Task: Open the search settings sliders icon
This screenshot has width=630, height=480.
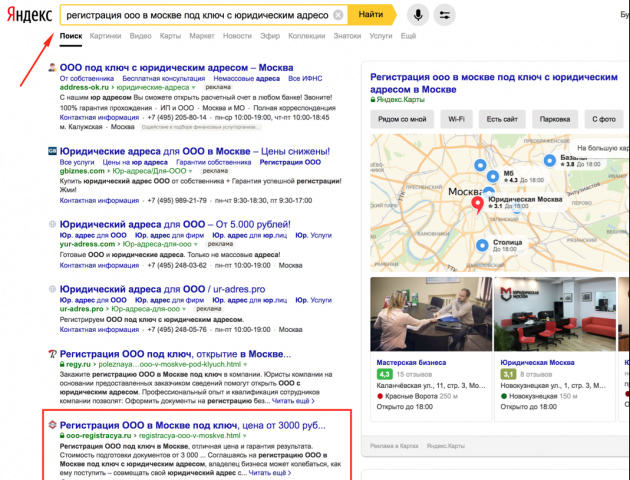Action: [444, 15]
